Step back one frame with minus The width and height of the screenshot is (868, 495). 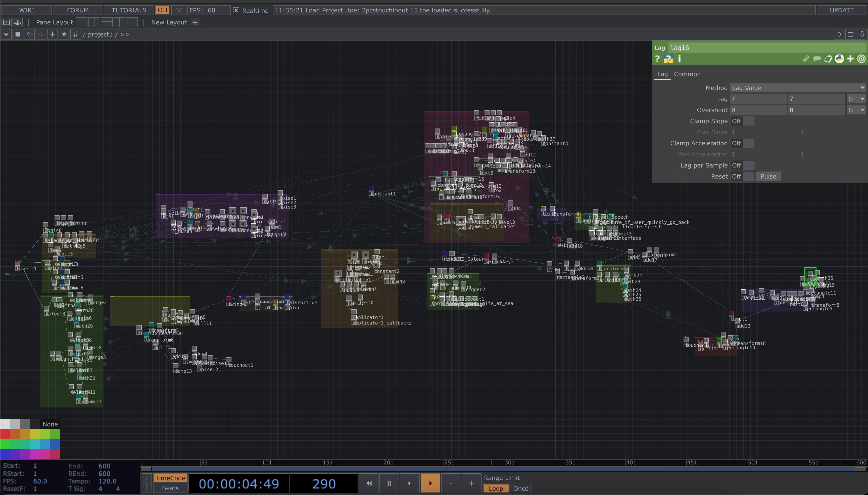point(451,483)
